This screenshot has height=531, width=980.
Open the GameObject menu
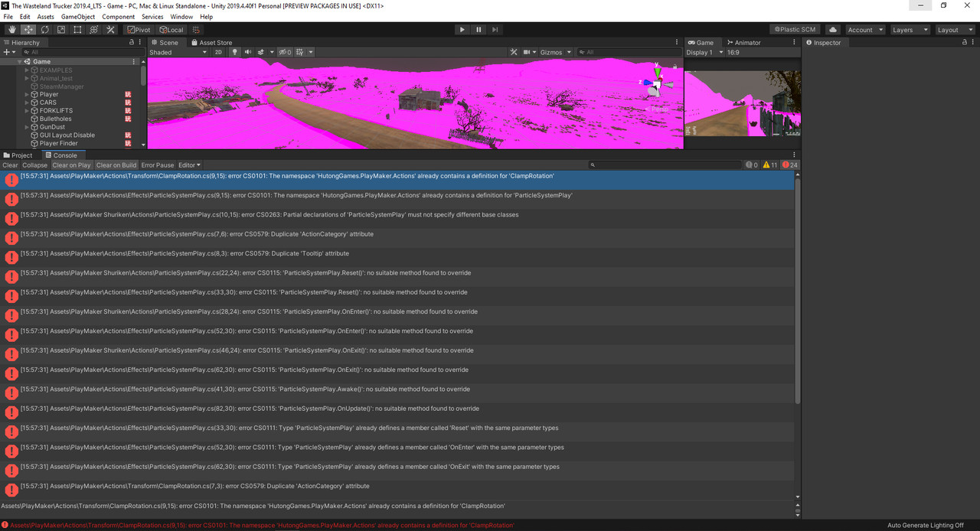[x=78, y=16]
